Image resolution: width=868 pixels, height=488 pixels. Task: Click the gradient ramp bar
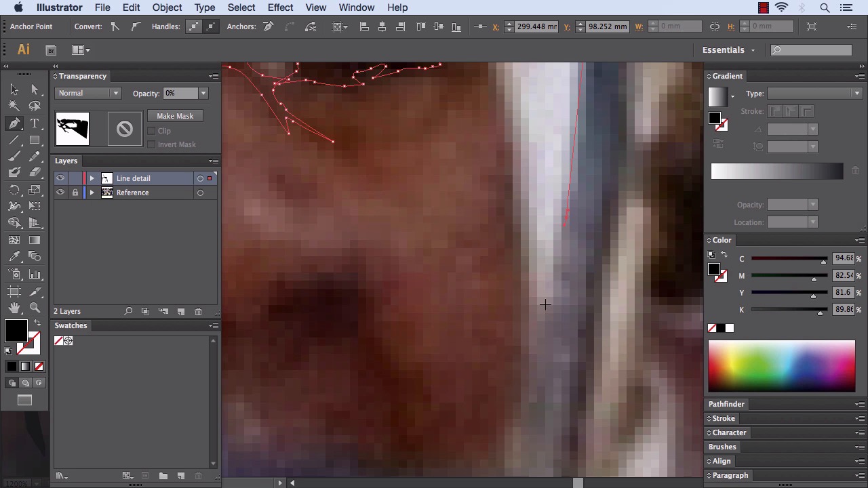click(777, 171)
